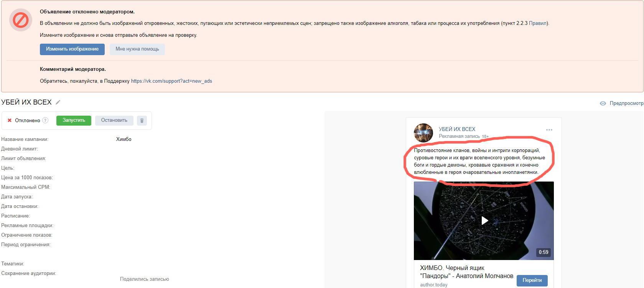
Task: Click the pencil edit icon beside ad title
Action: click(58, 102)
